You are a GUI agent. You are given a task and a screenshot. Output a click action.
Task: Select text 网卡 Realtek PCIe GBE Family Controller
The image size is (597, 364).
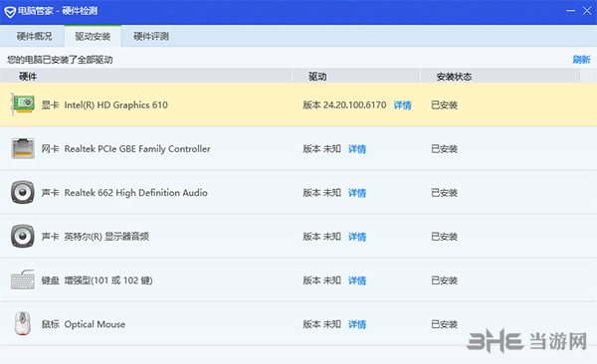pyautogui.click(x=125, y=149)
